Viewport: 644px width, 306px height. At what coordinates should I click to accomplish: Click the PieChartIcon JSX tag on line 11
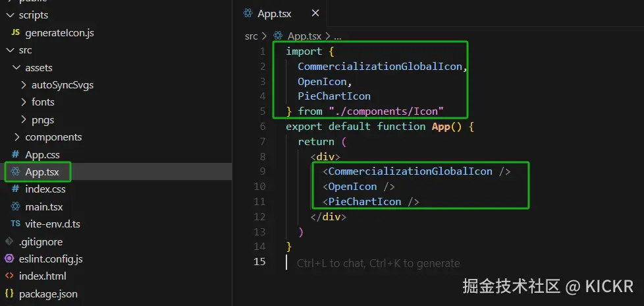[x=371, y=202]
